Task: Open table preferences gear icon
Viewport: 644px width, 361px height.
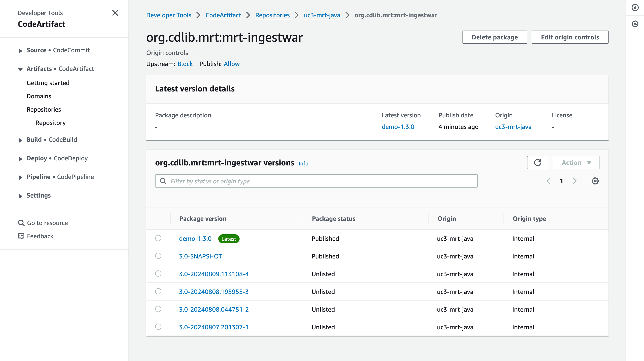Action: pos(595,181)
